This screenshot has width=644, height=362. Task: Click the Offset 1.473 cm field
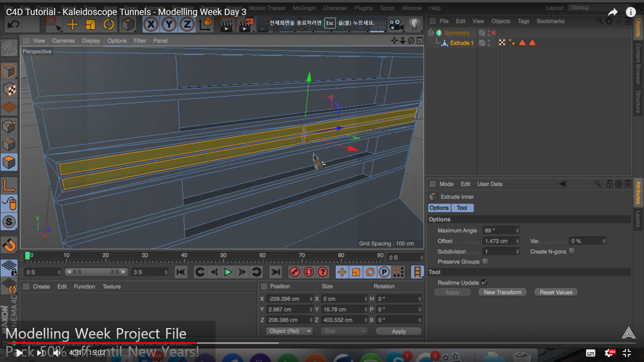pyautogui.click(x=498, y=241)
